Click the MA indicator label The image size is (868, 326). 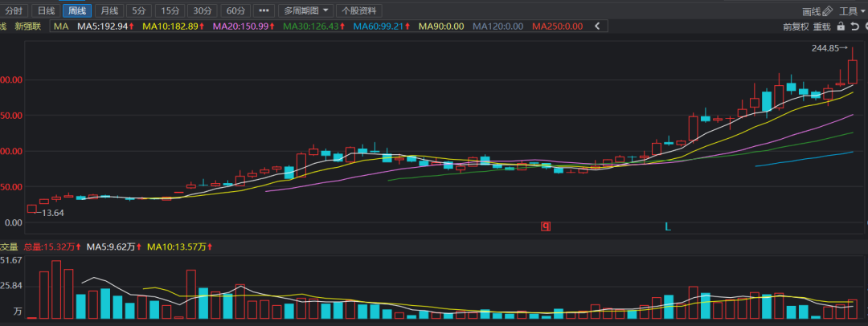pyautogui.click(x=61, y=26)
